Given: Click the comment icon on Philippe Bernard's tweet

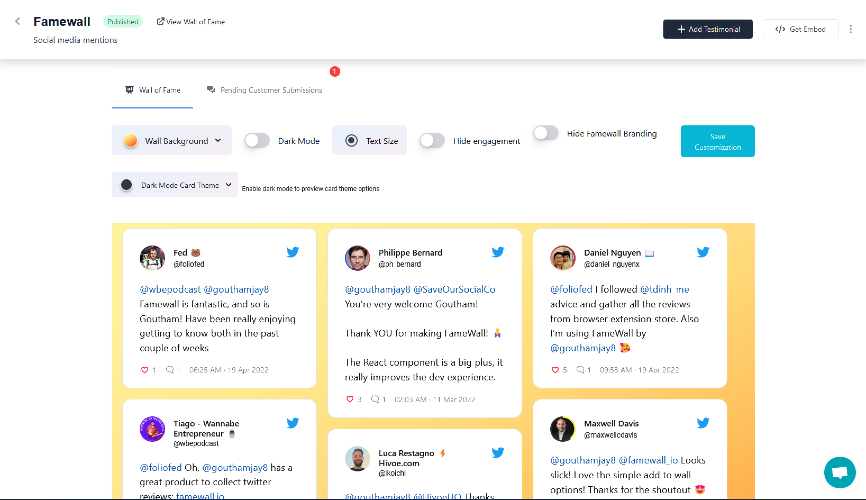Looking at the screenshot, I should tap(375, 399).
